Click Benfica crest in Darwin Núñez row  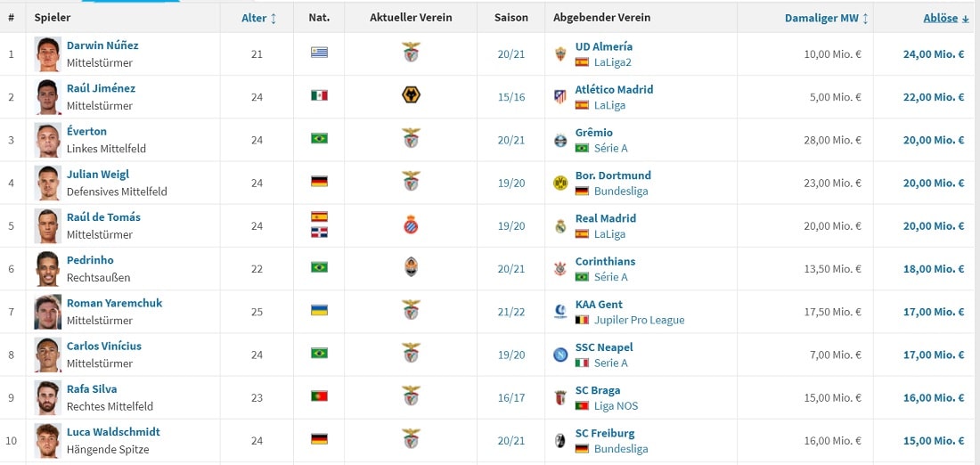tap(411, 53)
